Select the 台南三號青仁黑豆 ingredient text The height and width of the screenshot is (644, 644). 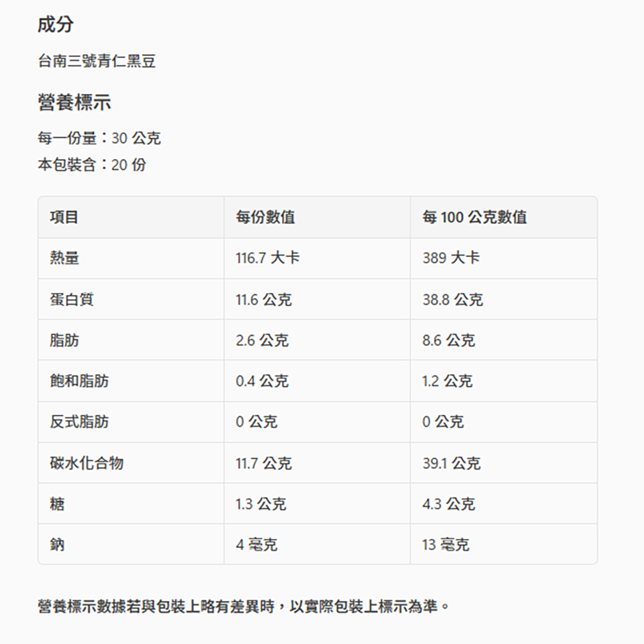pyautogui.click(x=97, y=62)
